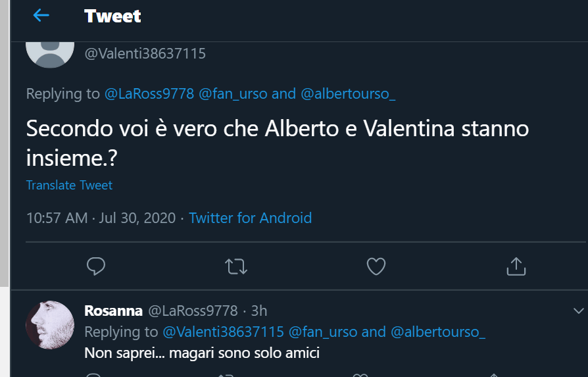Like the main tweet

click(376, 266)
